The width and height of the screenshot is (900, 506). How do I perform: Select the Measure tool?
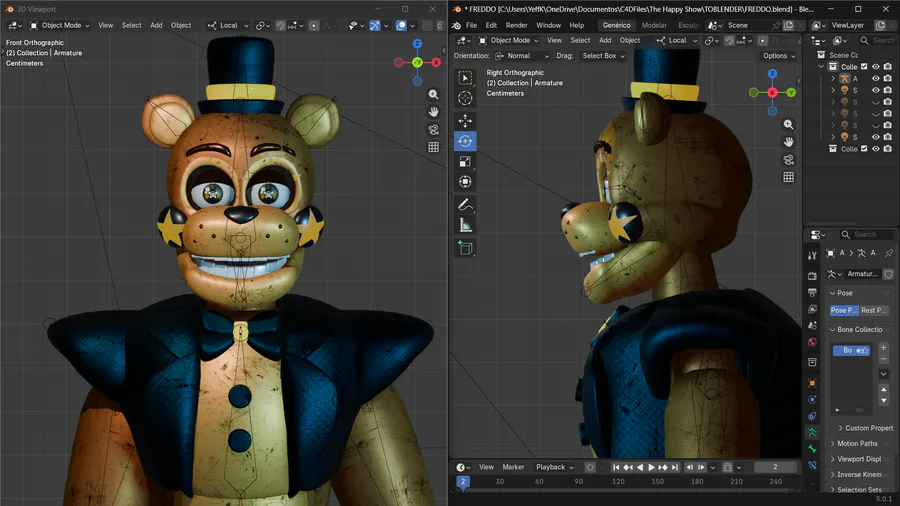465,225
